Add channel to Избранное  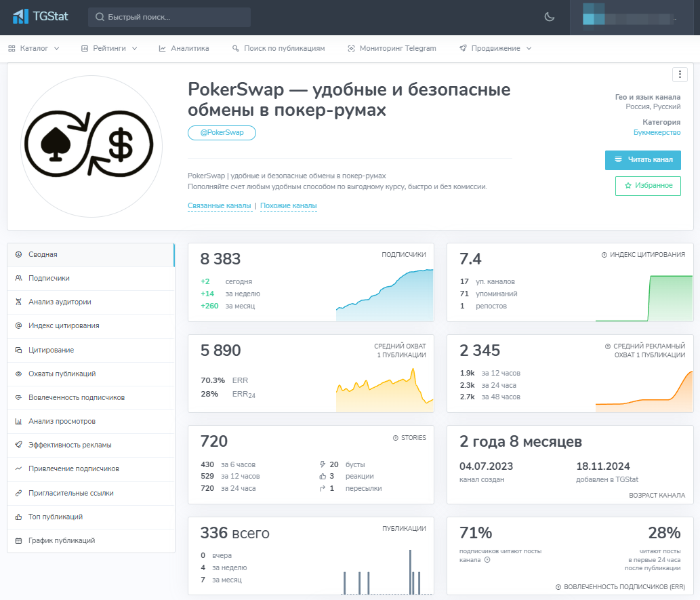click(648, 185)
